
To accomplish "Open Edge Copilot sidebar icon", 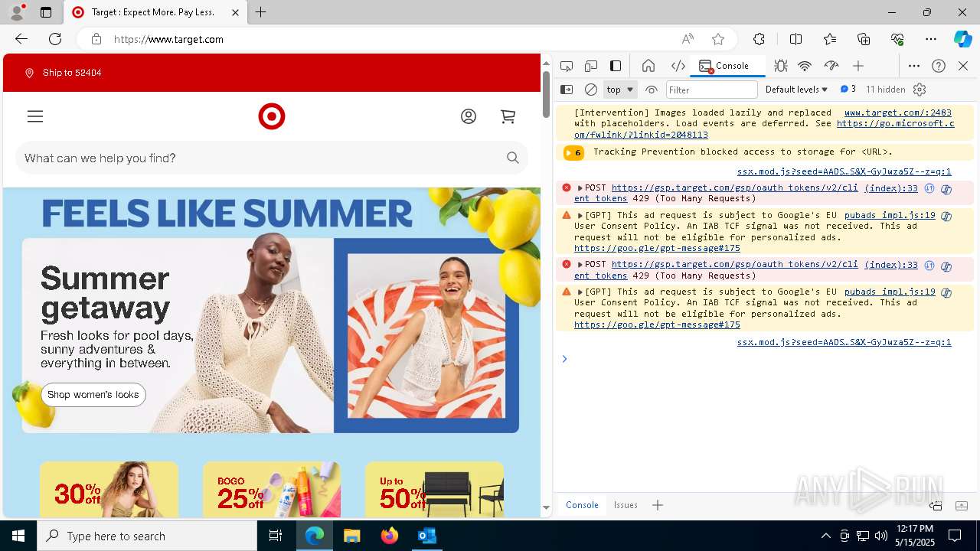I will [x=962, y=39].
